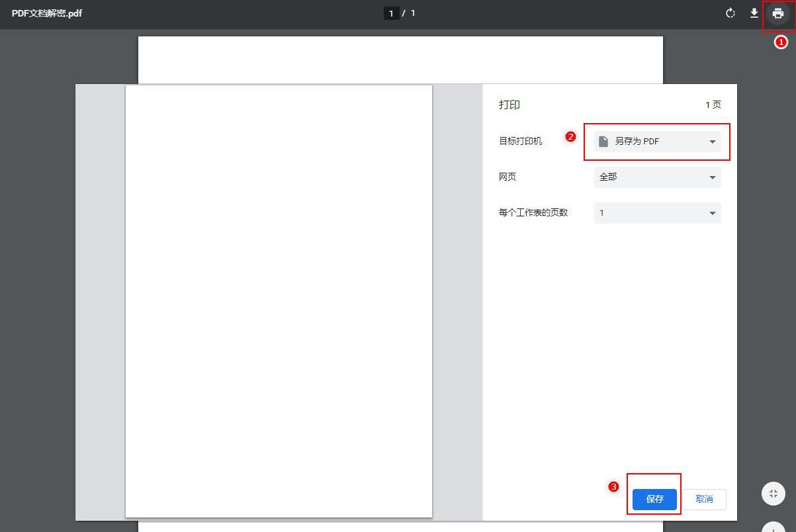Click the fit-to-page icon at bottom right
This screenshot has height=532, width=796.
tap(773, 493)
